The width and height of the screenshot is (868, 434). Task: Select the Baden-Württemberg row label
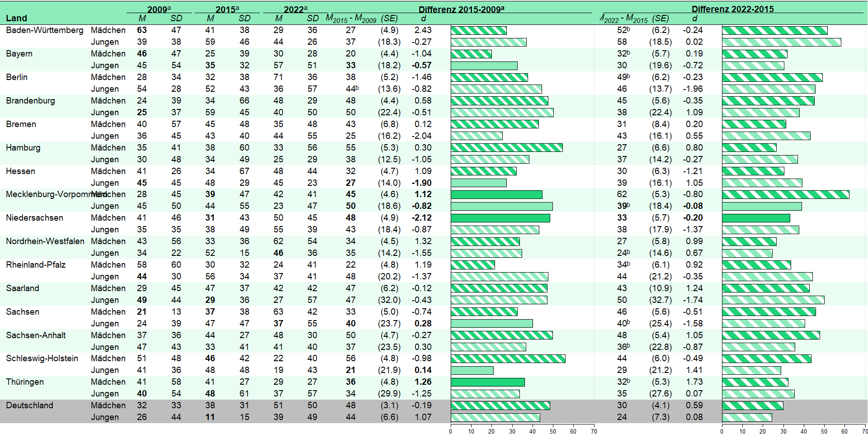click(45, 30)
